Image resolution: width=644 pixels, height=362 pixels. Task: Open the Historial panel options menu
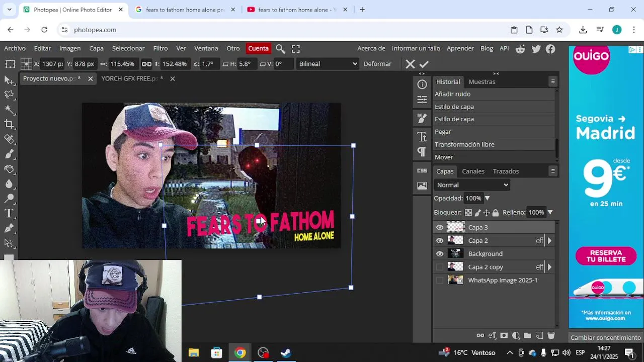[x=553, y=81]
